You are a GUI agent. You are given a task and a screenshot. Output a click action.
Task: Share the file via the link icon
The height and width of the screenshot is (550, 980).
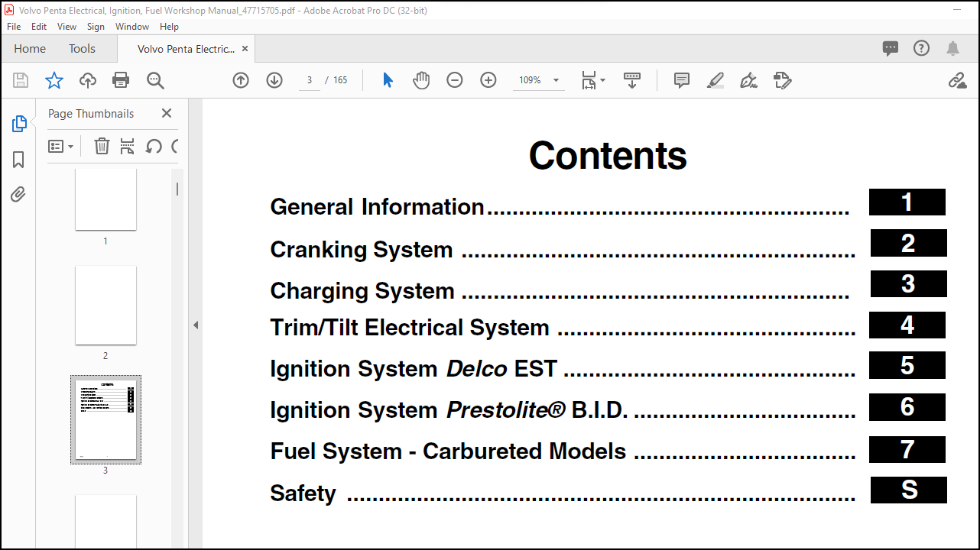(957, 80)
